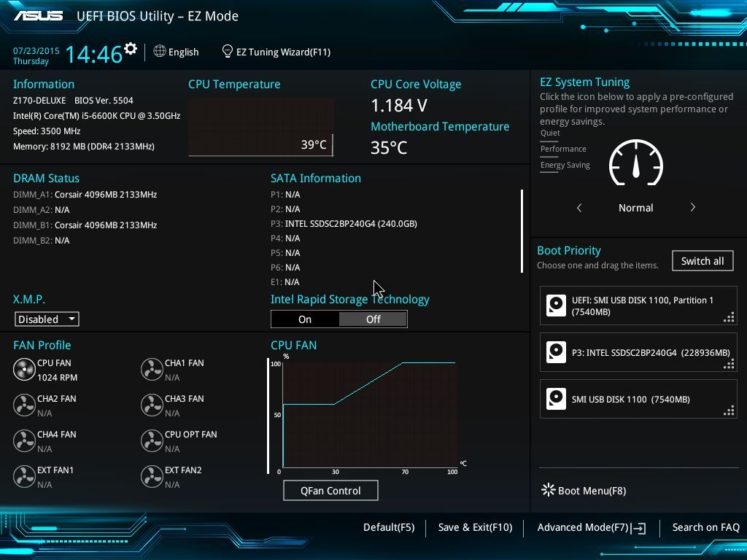Screen dimensions: 747x560
Task: Click the Switch all button
Action: tap(703, 261)
